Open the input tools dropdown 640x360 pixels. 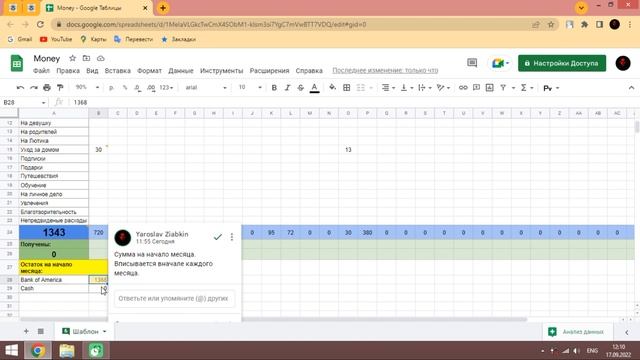pos(551,88)
